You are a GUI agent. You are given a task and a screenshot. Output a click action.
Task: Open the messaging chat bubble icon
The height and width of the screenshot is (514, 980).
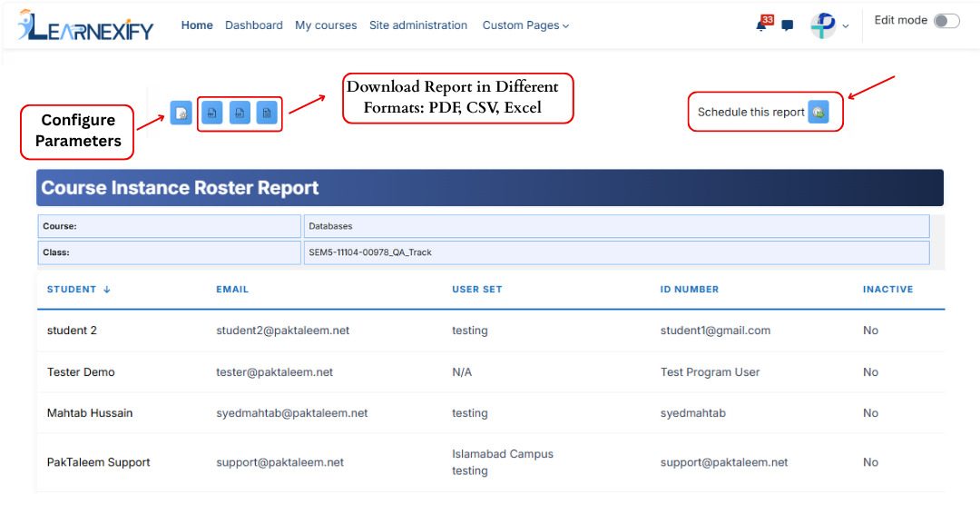(x=788, y=25)
